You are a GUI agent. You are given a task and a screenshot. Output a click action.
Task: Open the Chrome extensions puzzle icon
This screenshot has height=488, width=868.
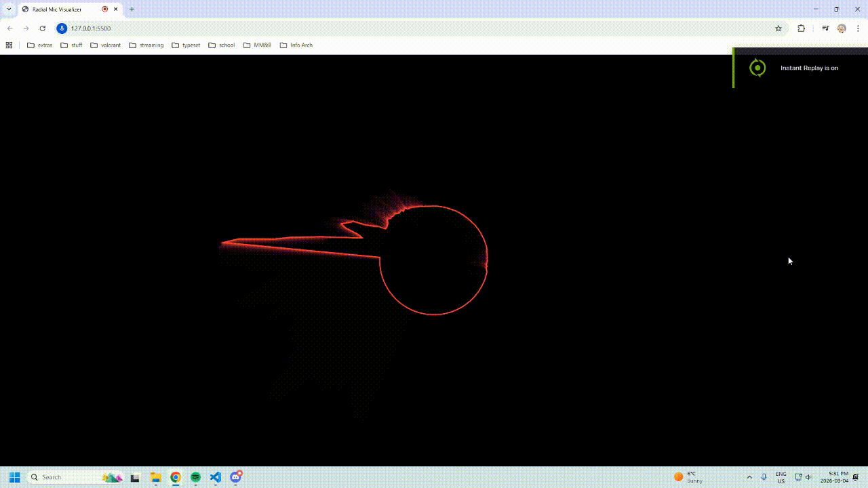[x=801, y=28]
